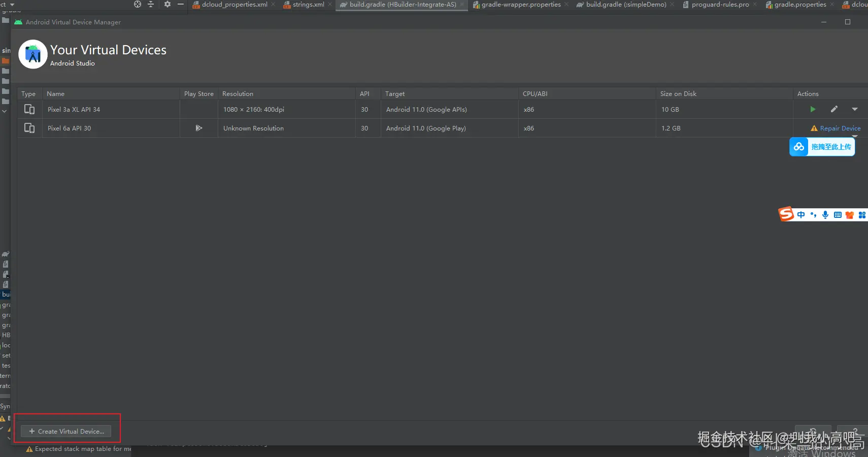Image resolution: width=868 pixels, height=457 pixels.
Task: Open the Sogou toolbox grid icon
Action: click(862, 215)
